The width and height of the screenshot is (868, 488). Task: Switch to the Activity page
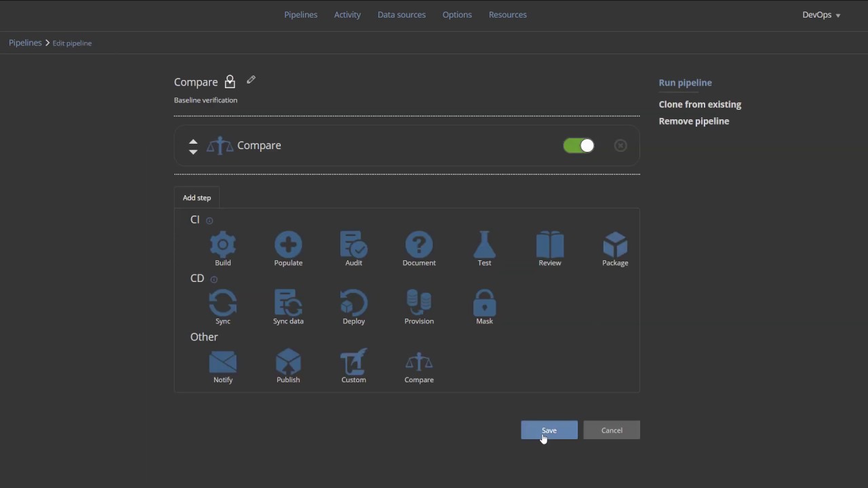pos(347,14)
